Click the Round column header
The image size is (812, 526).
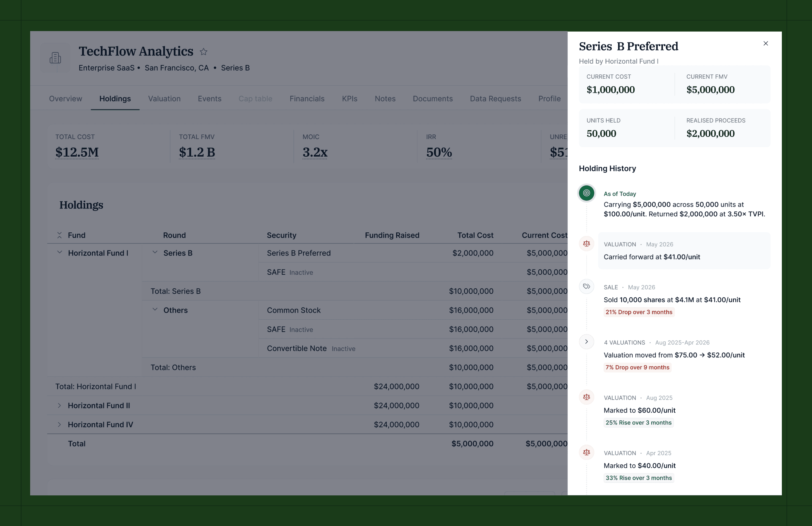click(174, 235)
